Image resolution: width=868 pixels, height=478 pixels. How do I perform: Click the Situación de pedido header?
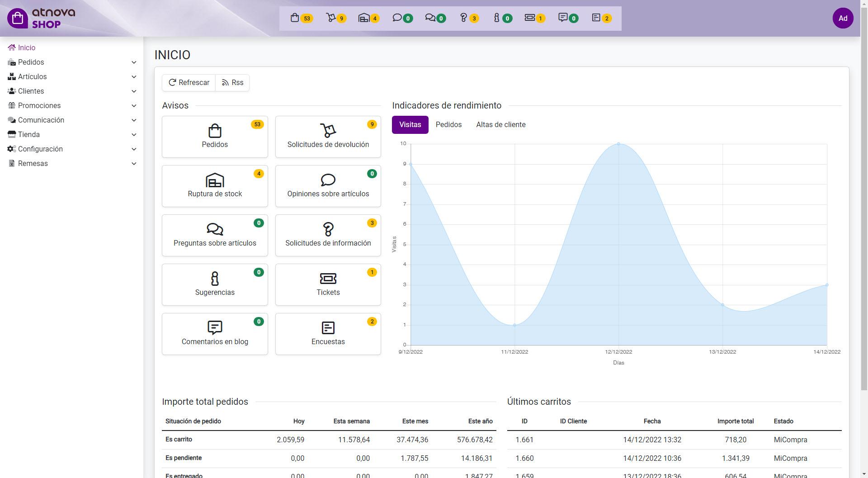point(193,421)
